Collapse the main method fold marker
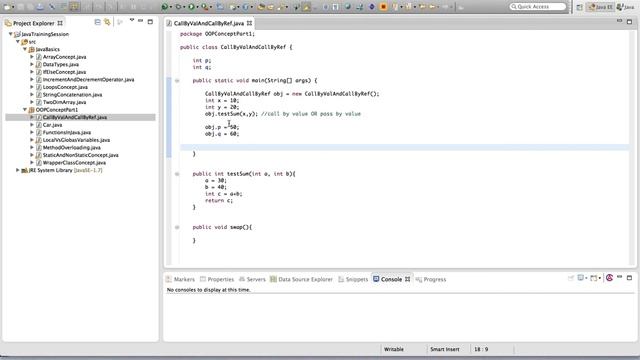Screen dimensions: 640x360 click(177, 80)
